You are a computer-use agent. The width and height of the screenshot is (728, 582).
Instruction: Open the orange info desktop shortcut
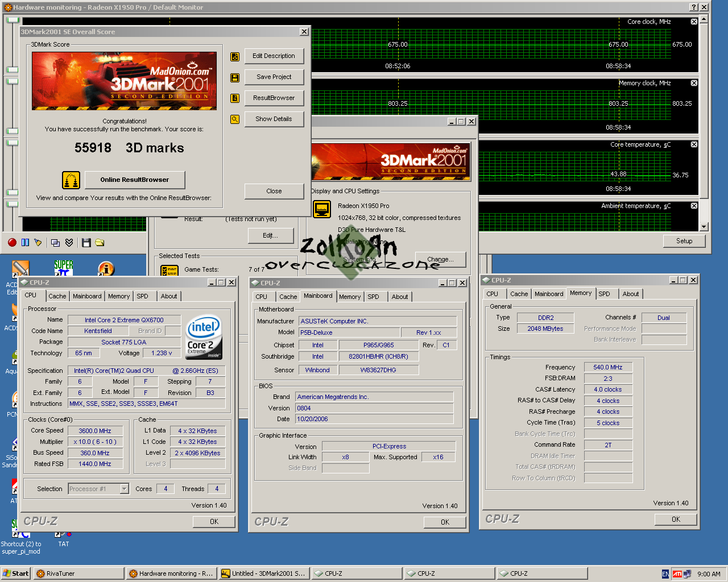point(106,268)
